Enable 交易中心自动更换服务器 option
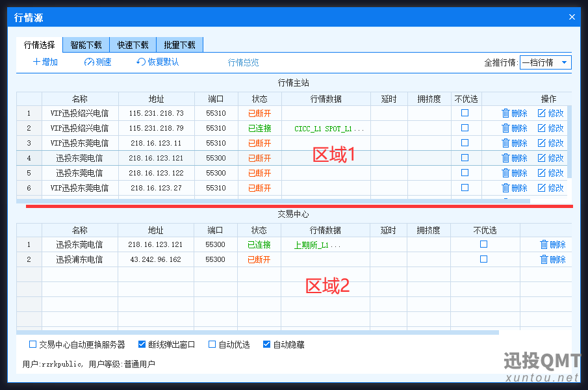 pyautogui.click(x=33, y=344)
